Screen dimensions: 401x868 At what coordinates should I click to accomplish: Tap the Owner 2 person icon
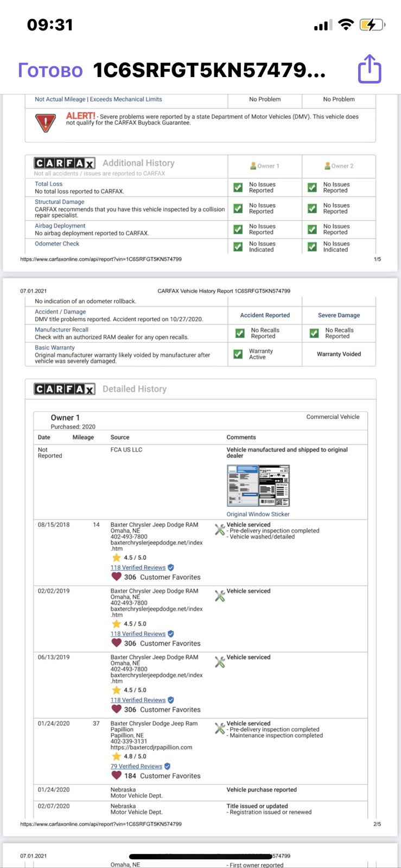tap(327, 166)
